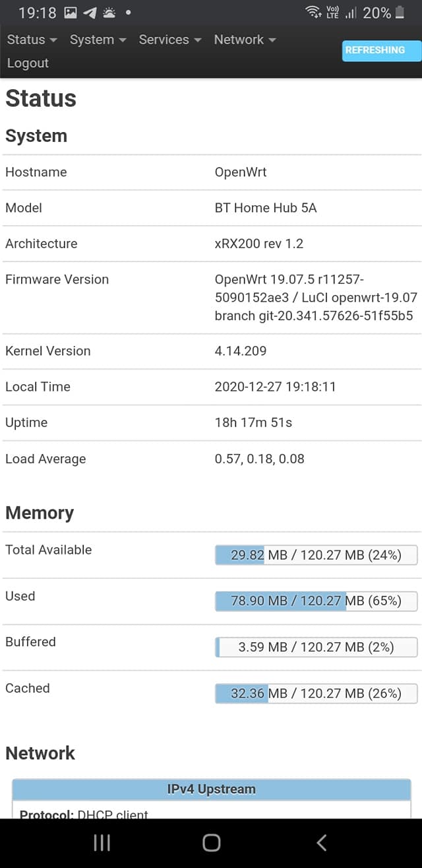Screen dimensions: 422x868
Task: Tap the Android back navigation icon
Action: (x=321, y=842)
